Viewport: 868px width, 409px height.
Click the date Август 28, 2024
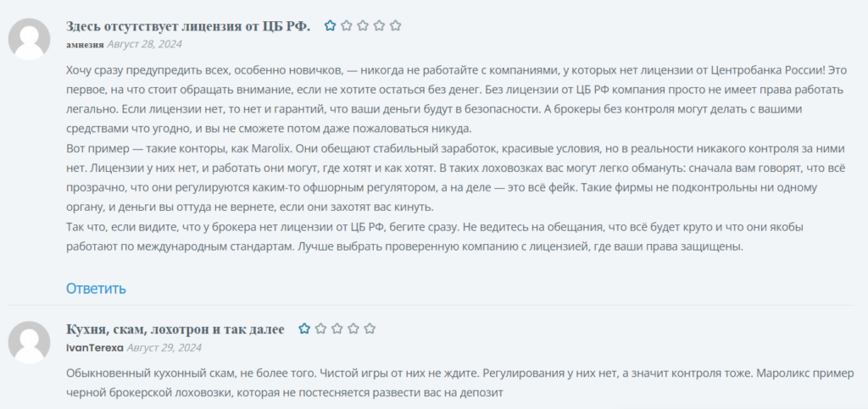click(144, 44)
